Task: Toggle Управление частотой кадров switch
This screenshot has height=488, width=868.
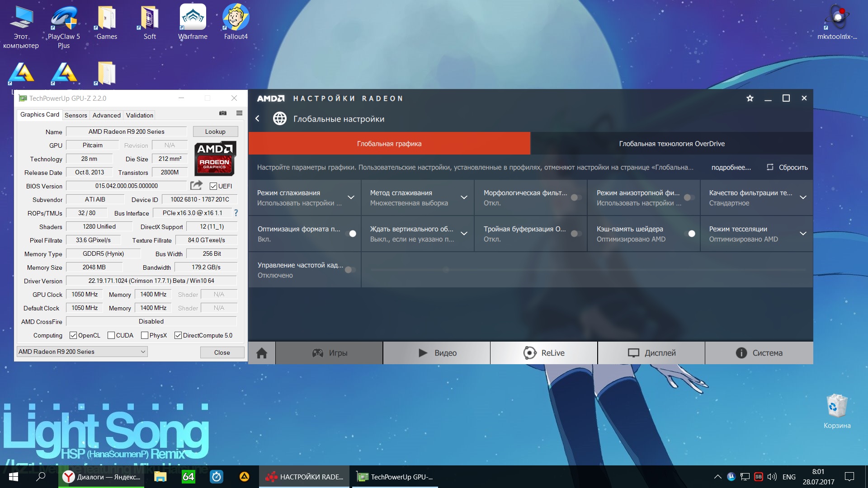Action: (x=350, y=270)
